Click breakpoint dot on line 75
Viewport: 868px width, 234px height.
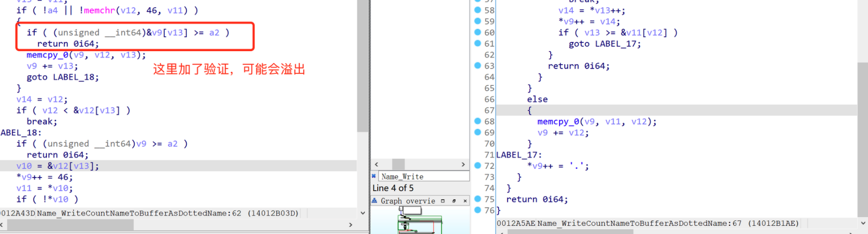point(477,199)
